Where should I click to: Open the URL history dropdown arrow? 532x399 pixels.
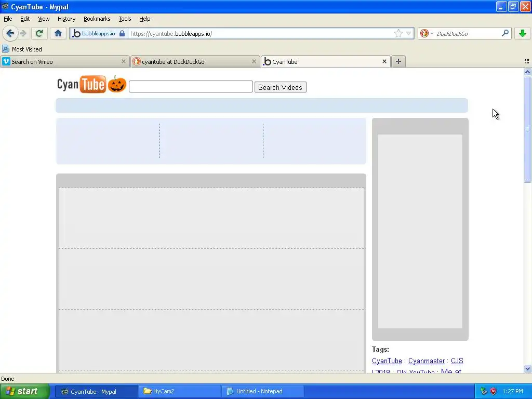(408, 33)
